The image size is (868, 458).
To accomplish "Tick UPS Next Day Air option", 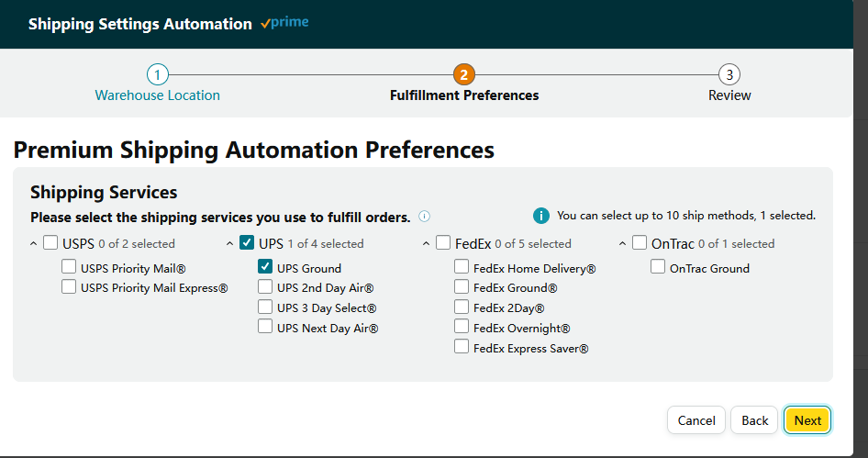I will 265,326.
